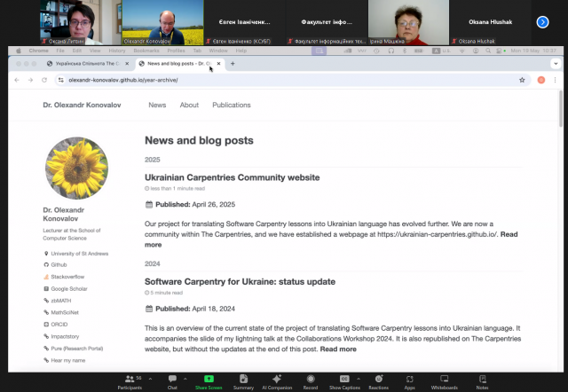
Task: Expand the Chat options caret
Action: pyautogui.click(x=185, y=379)
